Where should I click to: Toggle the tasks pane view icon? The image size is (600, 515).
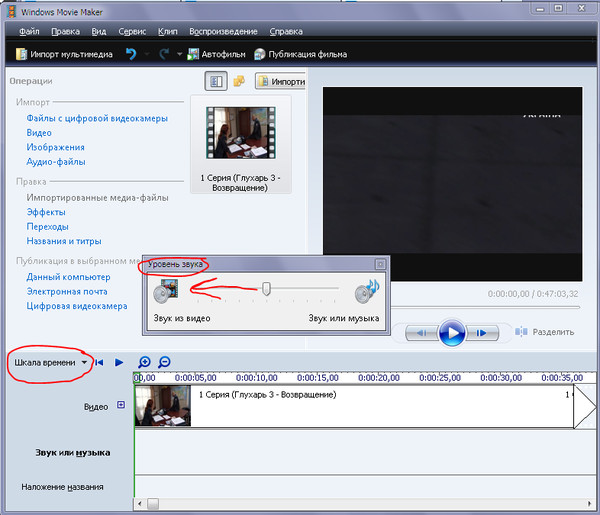pos(216,81)
